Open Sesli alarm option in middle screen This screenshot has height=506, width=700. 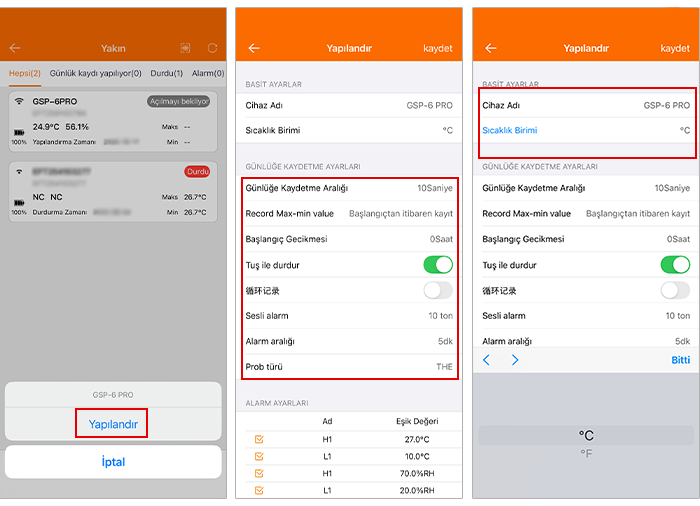click(x=349, y=316)
